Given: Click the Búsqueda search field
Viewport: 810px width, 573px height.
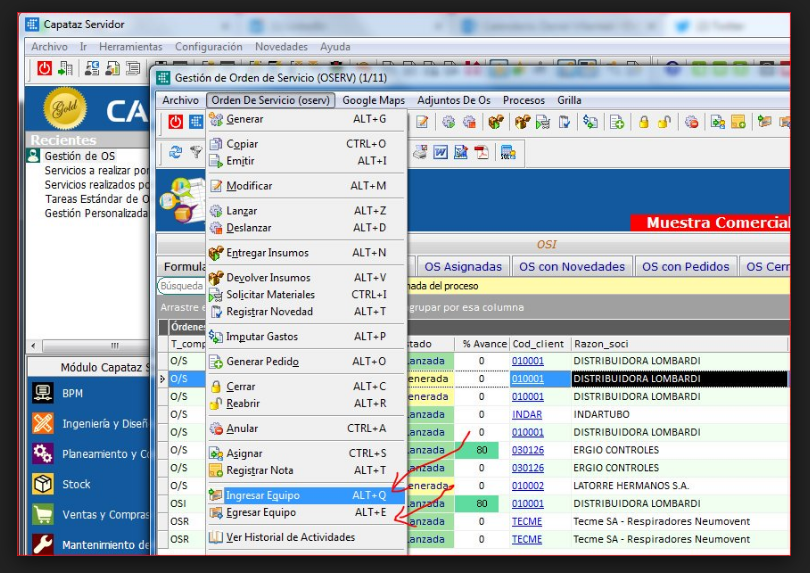Looking at the screenshot, I should (181, 286).
